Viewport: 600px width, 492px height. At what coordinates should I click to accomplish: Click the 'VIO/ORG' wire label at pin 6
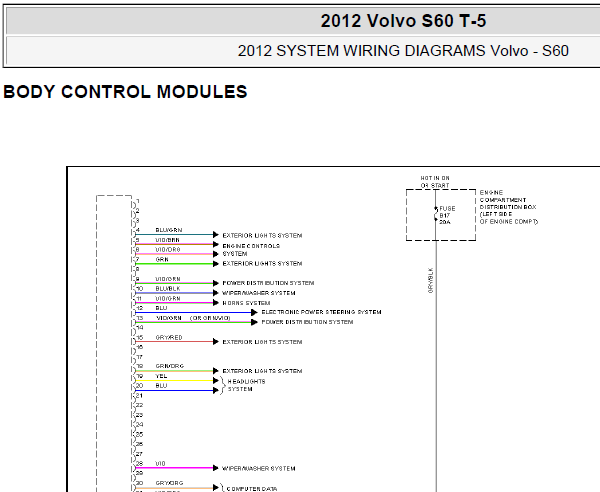click(168, 249)
